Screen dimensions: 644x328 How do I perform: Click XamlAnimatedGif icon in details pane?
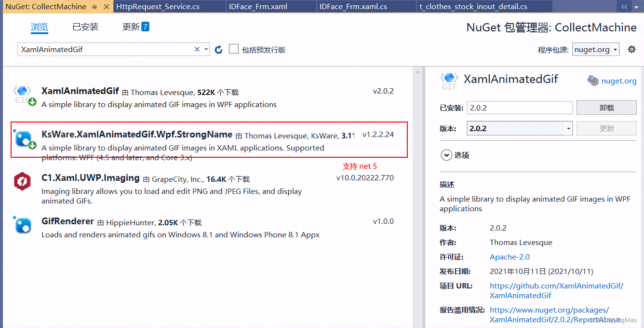(x=449, y=81)
